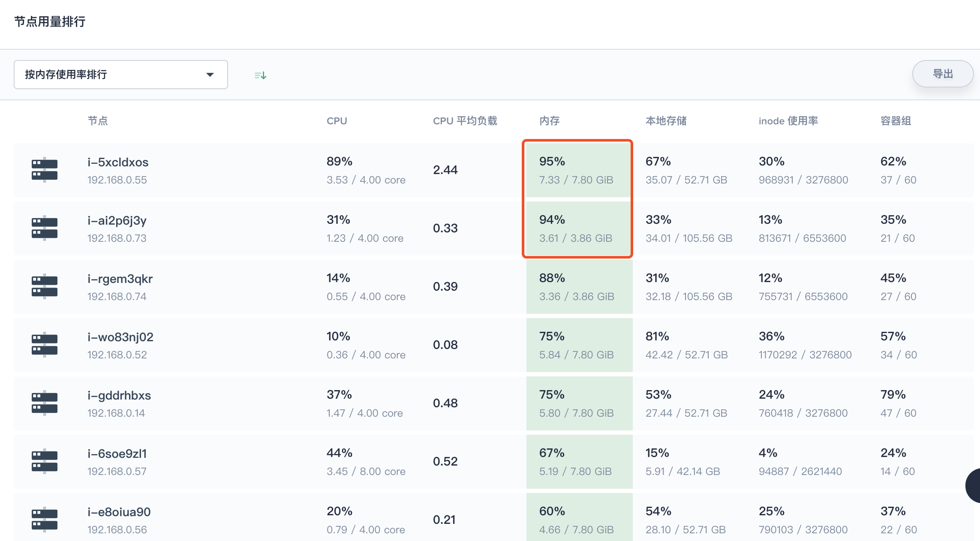
Task: Click memory value 3.61 / 3.86 GiB
Action: [x=576, y=238]
